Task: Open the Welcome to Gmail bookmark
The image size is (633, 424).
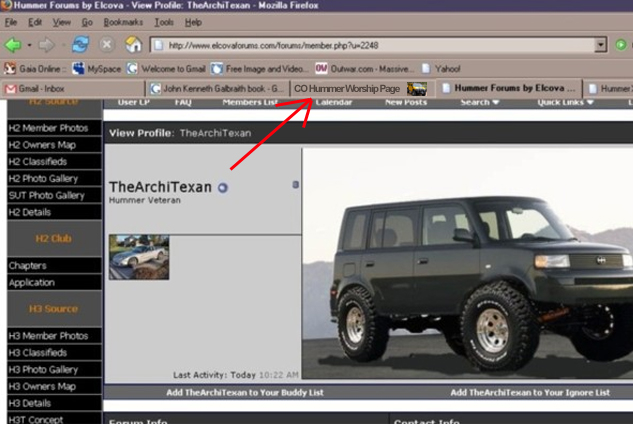Action: (x=166, y=69)
